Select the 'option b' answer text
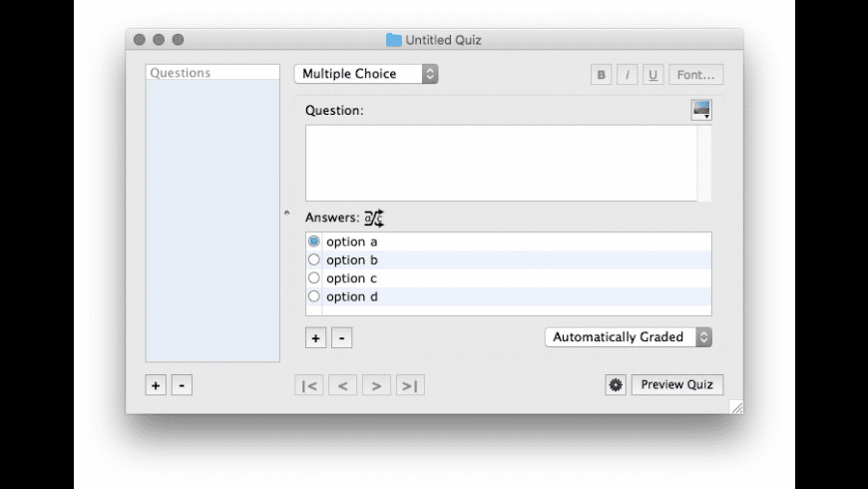Viewport: 868px width, 489px height. point(351,259)
